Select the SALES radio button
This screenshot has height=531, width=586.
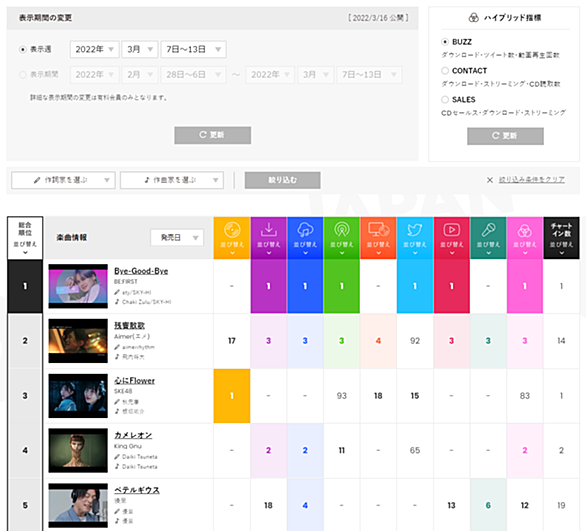click(x=445, y=99)
